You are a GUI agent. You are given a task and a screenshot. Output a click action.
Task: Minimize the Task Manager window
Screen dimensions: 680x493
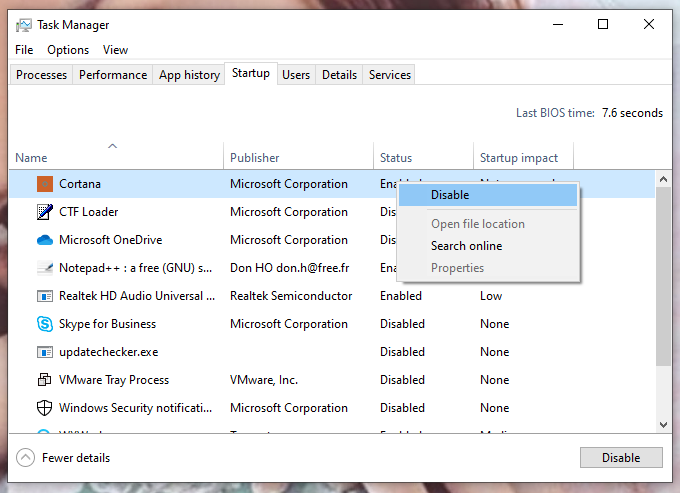(558, 24)
